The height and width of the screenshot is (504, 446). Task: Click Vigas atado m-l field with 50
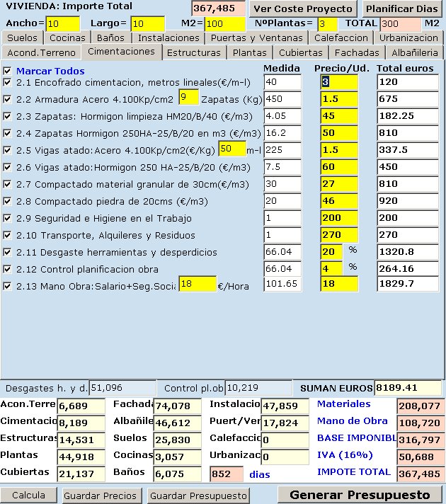(x=232, y=149)
